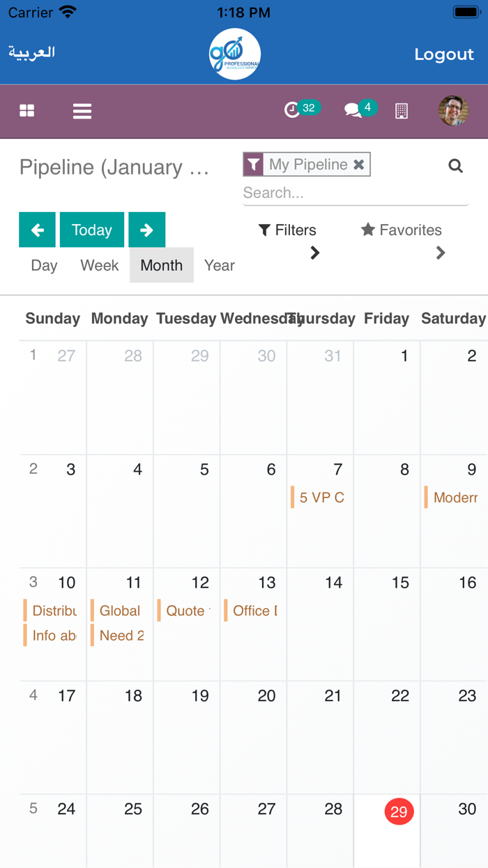Tap the Logout link
Viewport: 488px width, 868px height.
pyautogui.click(x=444, y=54)
